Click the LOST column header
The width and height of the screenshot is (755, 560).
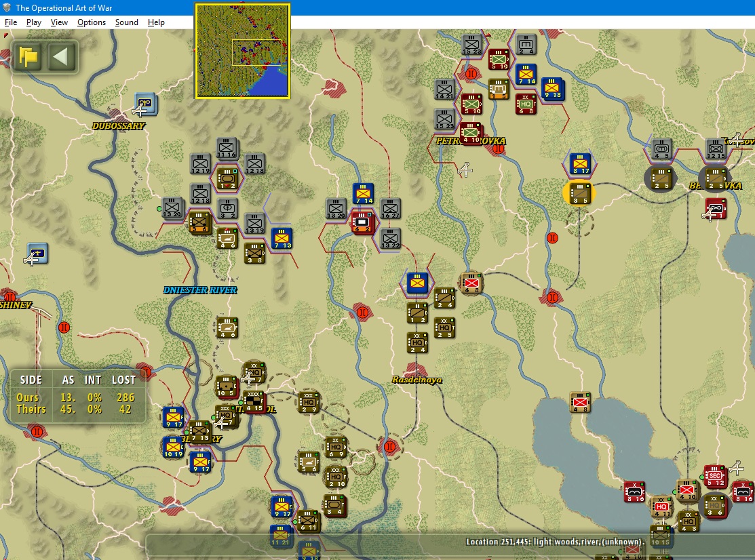pyautogui.click(x=123, y=380)
